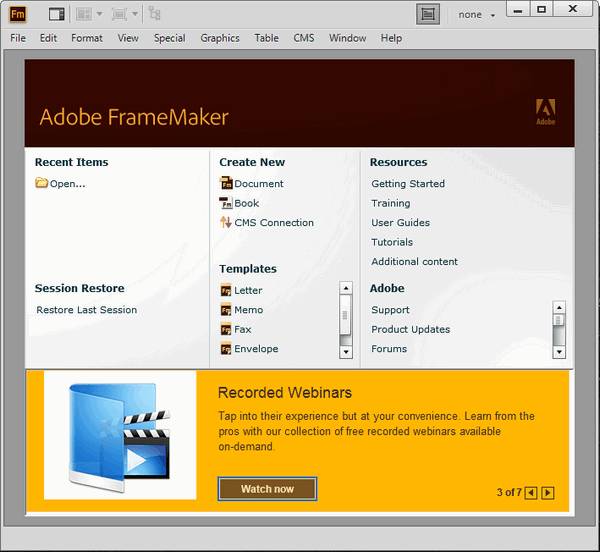The width and height of the screenshot is (600, 552).
Task: Click the Document icon under Create New
Action: pyautogui.click(x=226, y=183)
